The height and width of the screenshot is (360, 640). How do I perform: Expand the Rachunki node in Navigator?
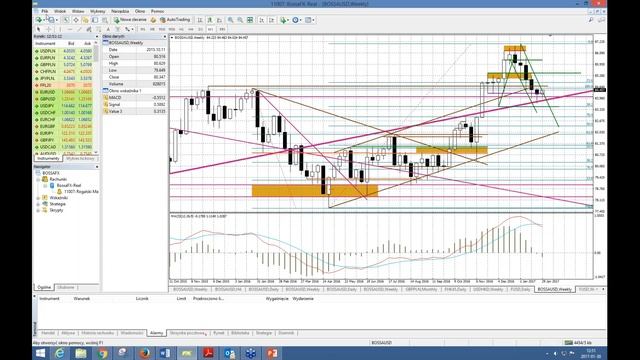[38, 179]
